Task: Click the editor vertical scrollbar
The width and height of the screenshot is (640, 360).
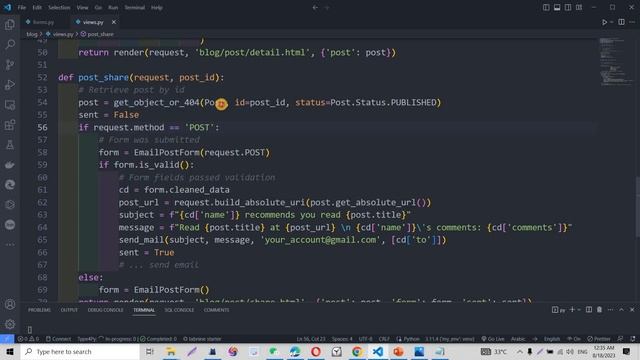Action: [637, 206]
